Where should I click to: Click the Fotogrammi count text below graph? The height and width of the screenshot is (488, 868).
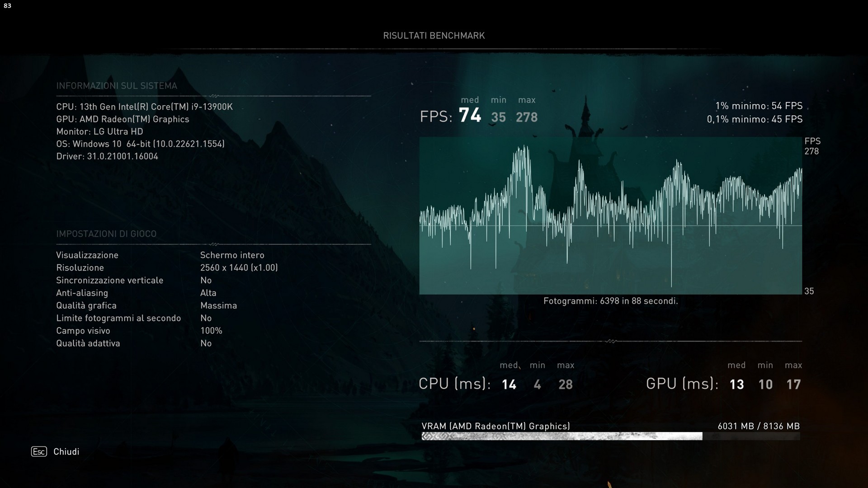610,301
